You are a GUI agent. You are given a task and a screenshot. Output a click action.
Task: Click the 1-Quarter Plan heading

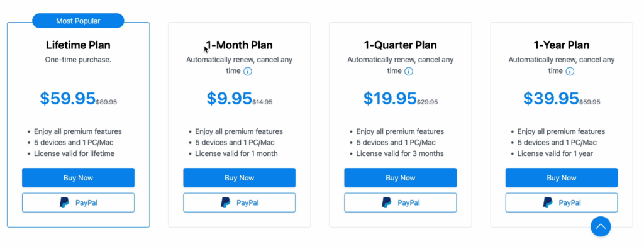401,45
